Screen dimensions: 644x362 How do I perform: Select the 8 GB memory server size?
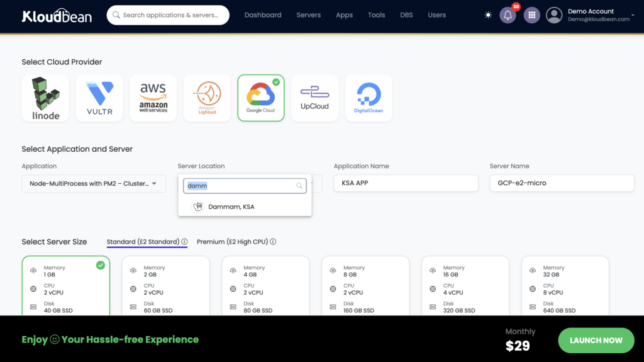pos(365,286)
